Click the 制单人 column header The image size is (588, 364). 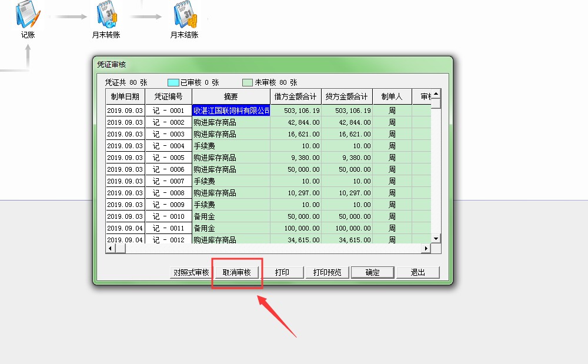(x=392, y=96)
